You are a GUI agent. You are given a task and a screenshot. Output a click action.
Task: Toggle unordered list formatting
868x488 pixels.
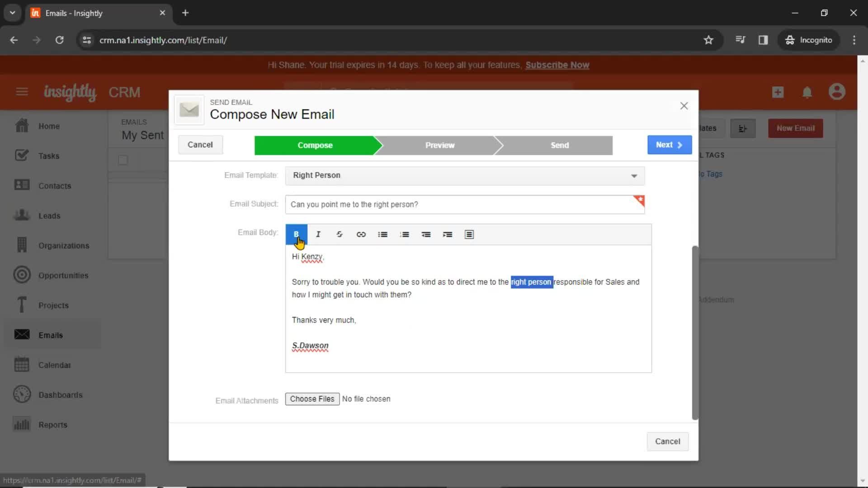[382, 234]
